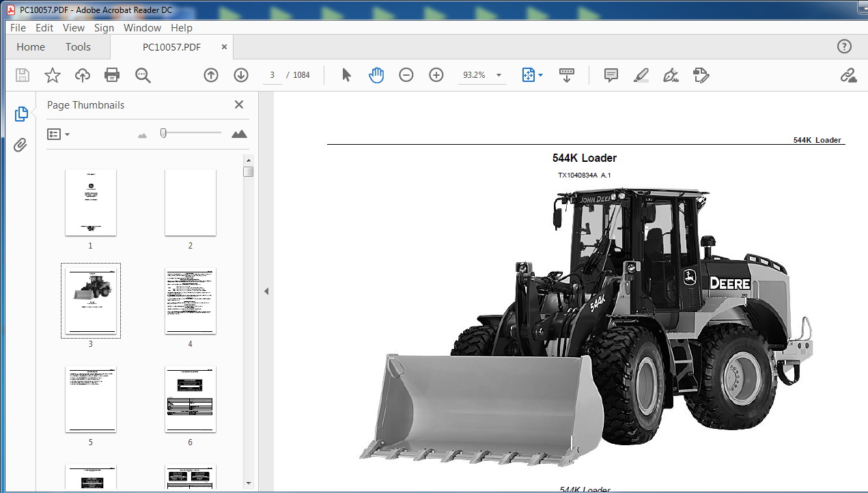Image resolution: width=868 pixels, height=493 pixels.
Task: Bookmark with the star icon
Action: [x=53, y=75]
